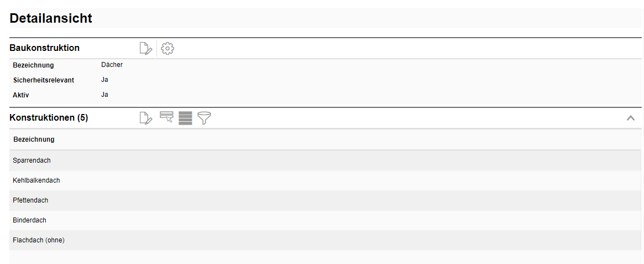Collapse the Konstruktionen section
Screen dimensions: 644x264
631,118
